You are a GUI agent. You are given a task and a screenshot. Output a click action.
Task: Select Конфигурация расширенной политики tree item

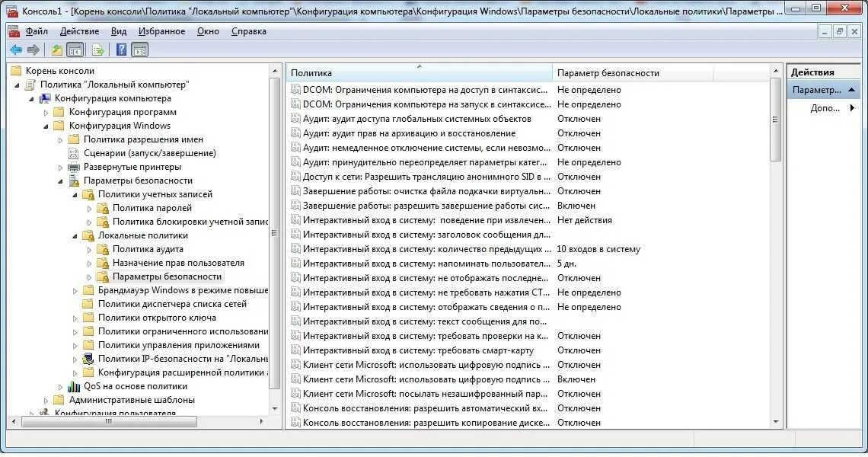pyautogui.click(x=183, y=372)
